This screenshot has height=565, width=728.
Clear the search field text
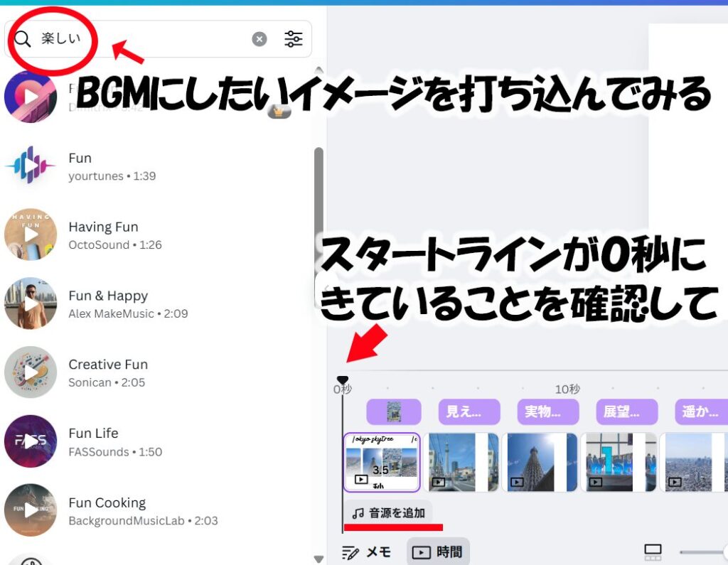[x=259, y=39]
